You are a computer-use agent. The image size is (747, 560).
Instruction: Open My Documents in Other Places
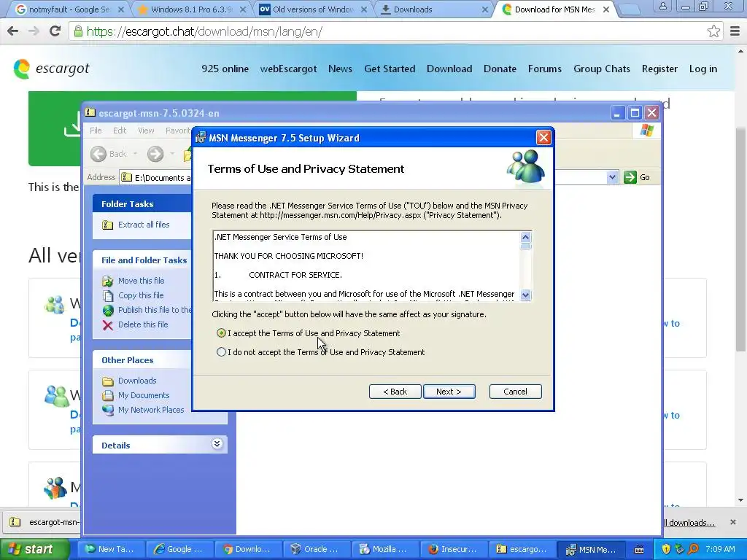144,395
